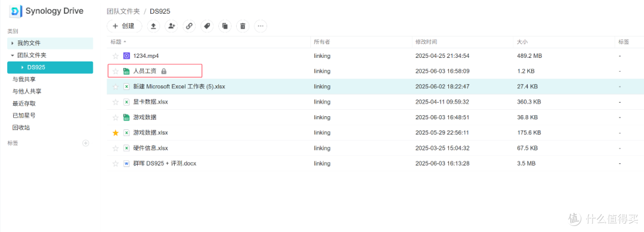The image size is (644, 232).
Task: Click the 489.2 MB size value
Action: click(530, 56)
